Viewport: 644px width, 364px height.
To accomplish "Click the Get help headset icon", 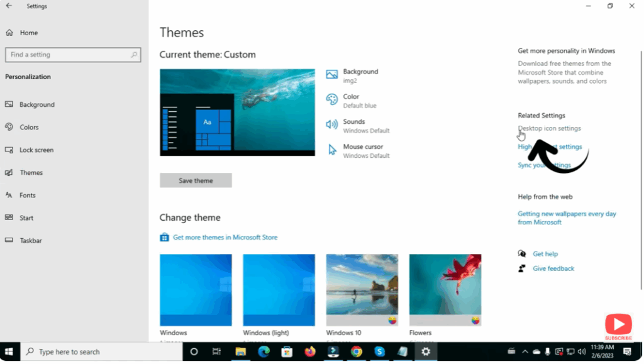I will pyautogui.click(x=521, y=253).
